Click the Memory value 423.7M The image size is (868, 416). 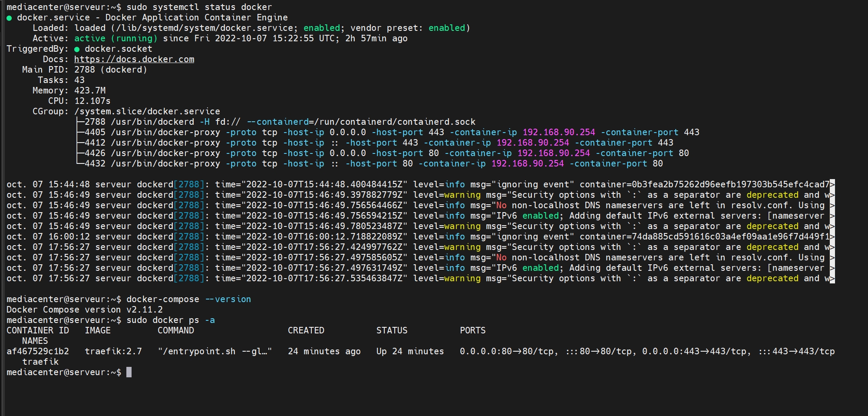pyautogui.click(x=90, y=91)
